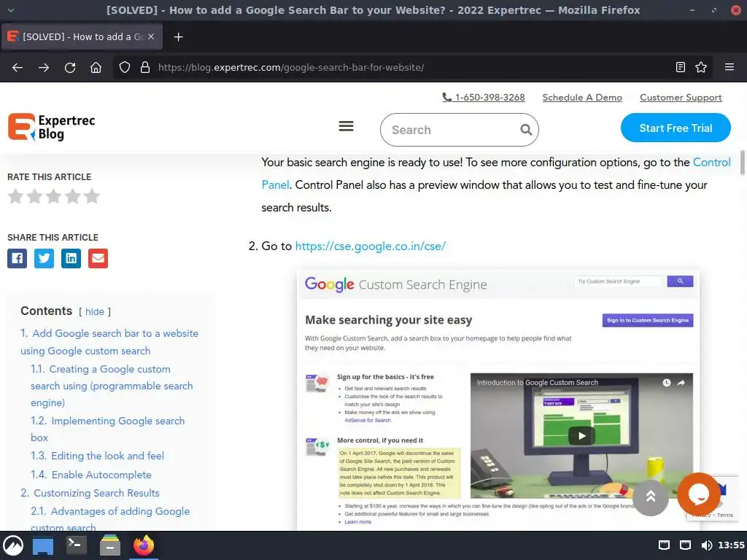Open the Firefox home page icon
Viewport: 747px width, 560px height.
96,68
